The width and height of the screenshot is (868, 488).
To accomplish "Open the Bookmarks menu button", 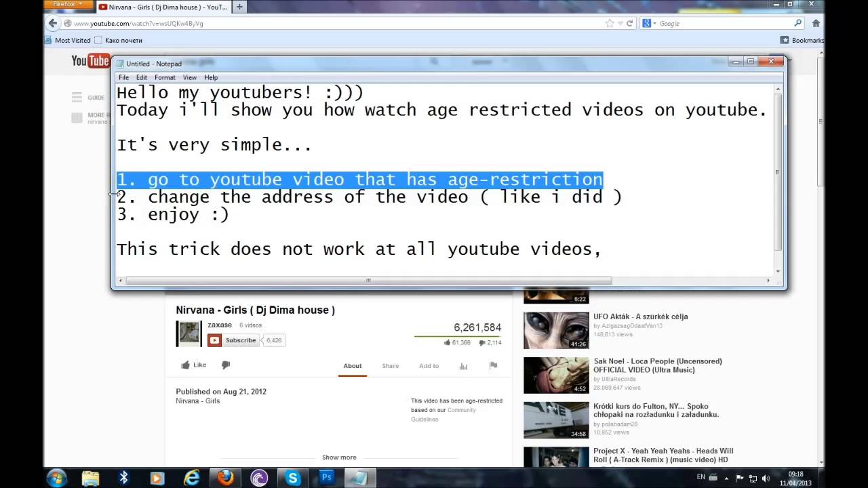I will point(802,40).
